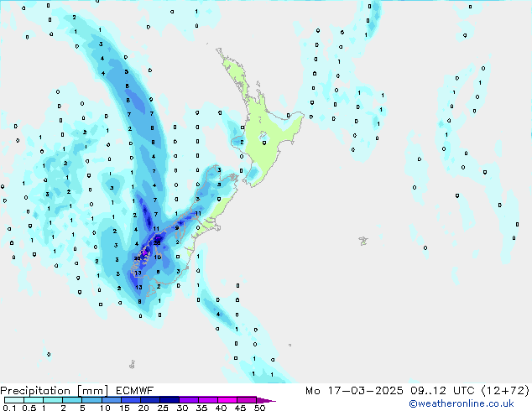The height and width of the screenshot is (411, 532).
Task: Click the 'Precipitation [mm]' legend title
Action: [x=55, y=391]
